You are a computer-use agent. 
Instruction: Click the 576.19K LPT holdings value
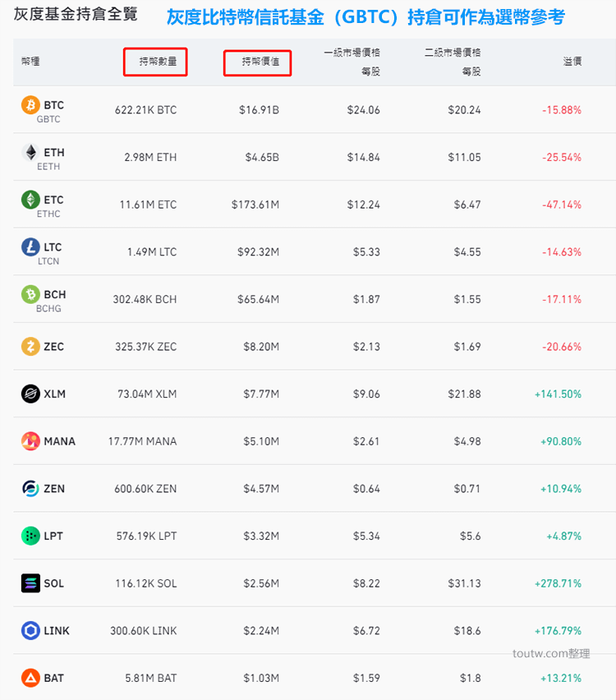click(x=146, y=536)
